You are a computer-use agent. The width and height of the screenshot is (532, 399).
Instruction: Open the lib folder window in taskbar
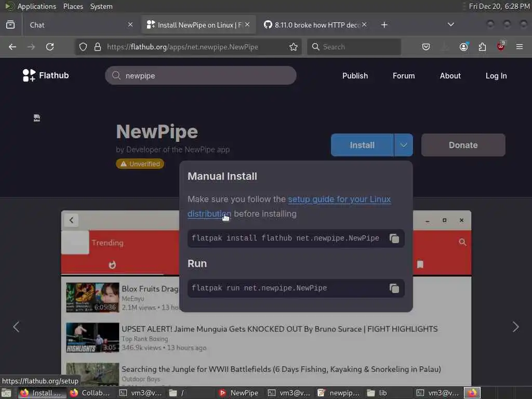click(377, 393)
